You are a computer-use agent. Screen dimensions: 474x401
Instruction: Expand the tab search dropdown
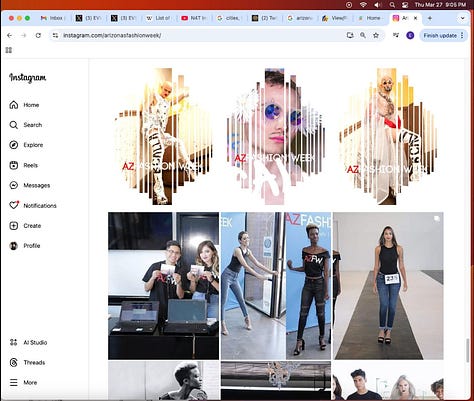(x=463, y=18)
